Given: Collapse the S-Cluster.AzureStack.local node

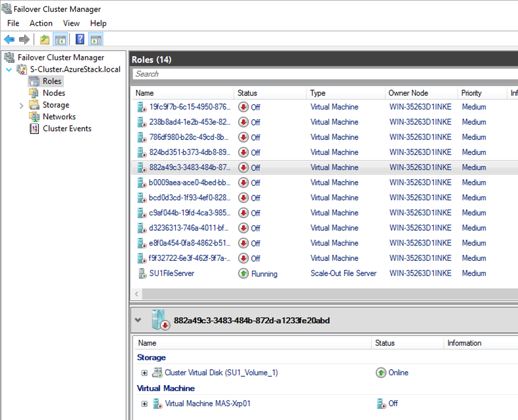Looking at the screenshot, I should (x=9, y=69).
